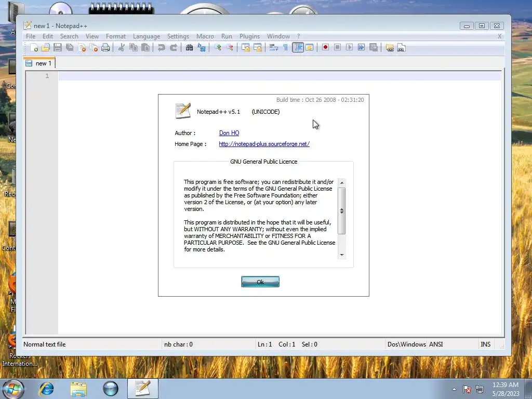Image resolution: width=532 pixels, height=399 pixels.
Task: Click Run macro multiple times icon
Action: [362, 47]
